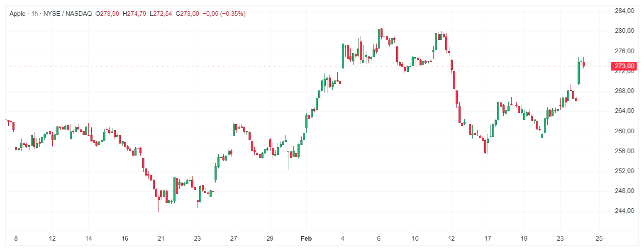Open the 1h interval label
The height and width of the screenshot is (251, 644).
(x=34, y=14)
